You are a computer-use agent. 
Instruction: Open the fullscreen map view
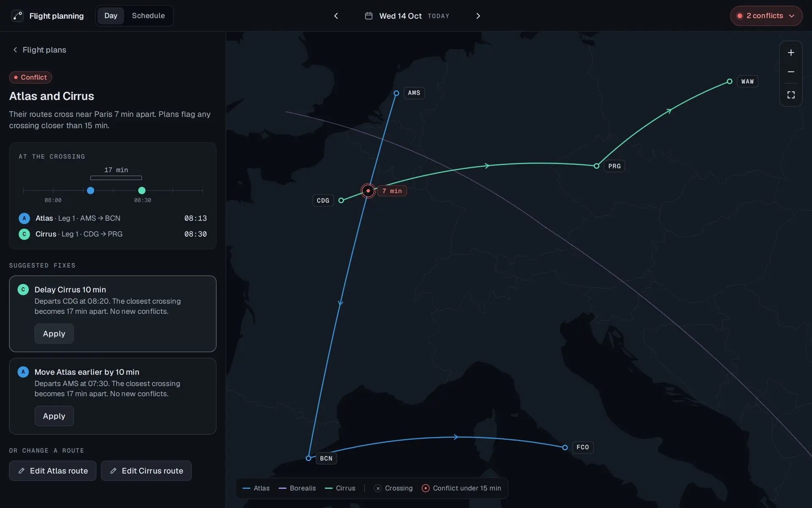pyautogui.click(x=791, y=95)
